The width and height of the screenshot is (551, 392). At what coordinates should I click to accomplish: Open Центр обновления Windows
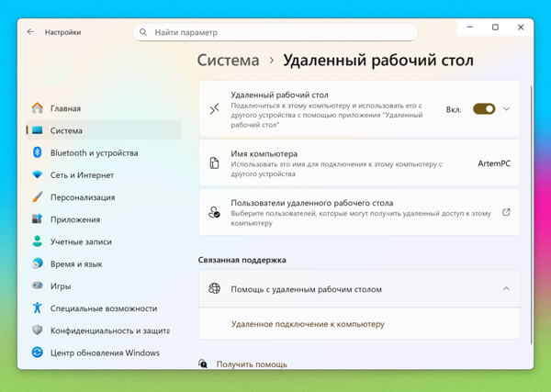(104, 353)
